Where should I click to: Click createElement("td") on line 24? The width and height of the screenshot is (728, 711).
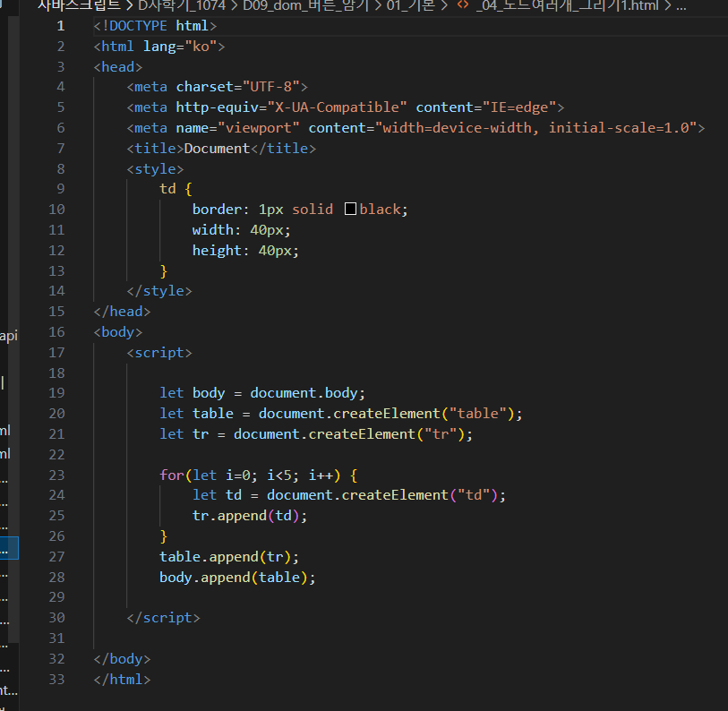pyautogui.click(x=420, y=495)
